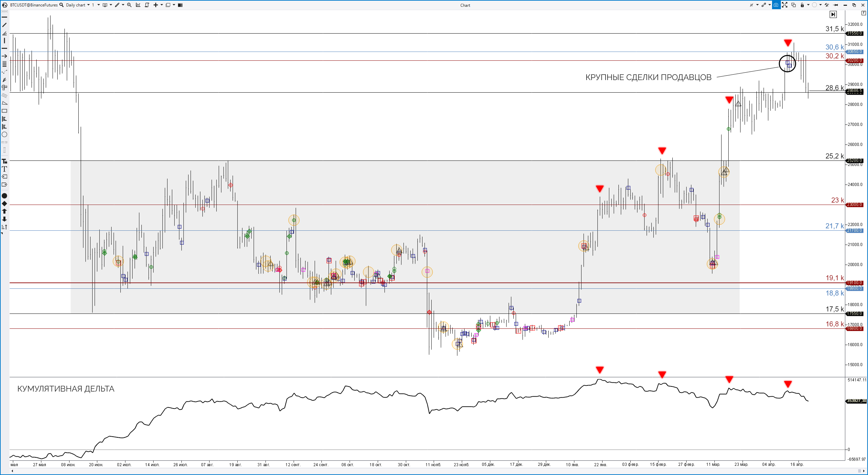The image size is (868, 475).
Task: Open the indicators chart icon
Action: (138, 5)
